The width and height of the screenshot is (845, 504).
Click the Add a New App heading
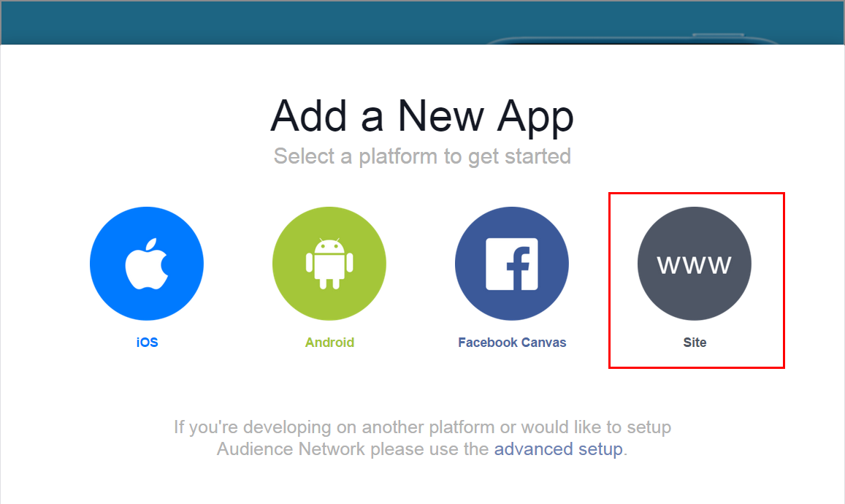point(422,116)
